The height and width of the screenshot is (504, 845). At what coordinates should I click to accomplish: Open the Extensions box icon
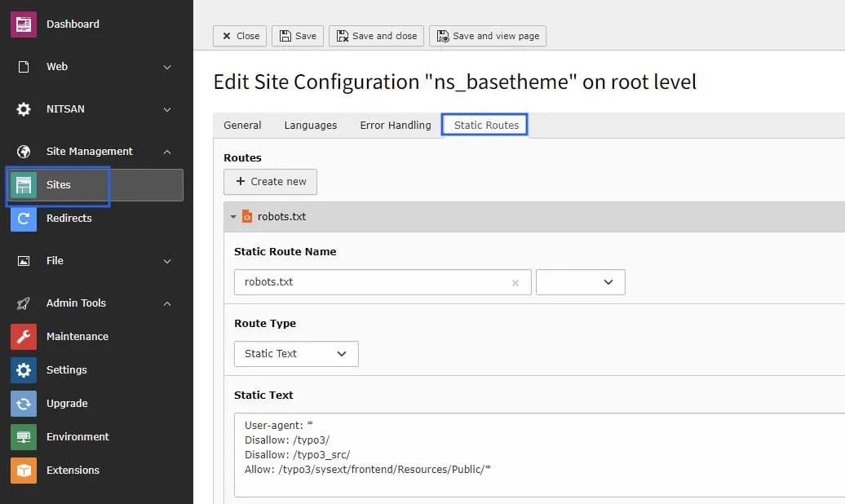pyautogui.click(x=24, y=471)
